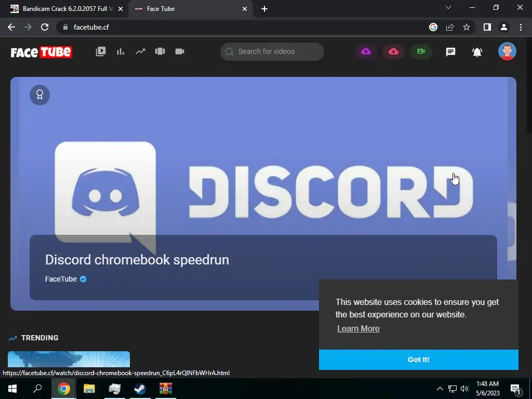
Task: Open the FaceTube channel link
Action: pos(61,279)
